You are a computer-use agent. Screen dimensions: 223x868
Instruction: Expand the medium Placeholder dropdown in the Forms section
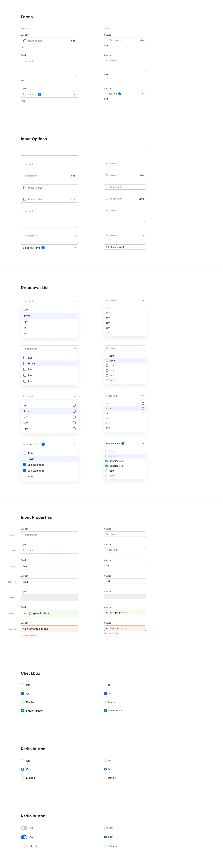coord(49,94)
